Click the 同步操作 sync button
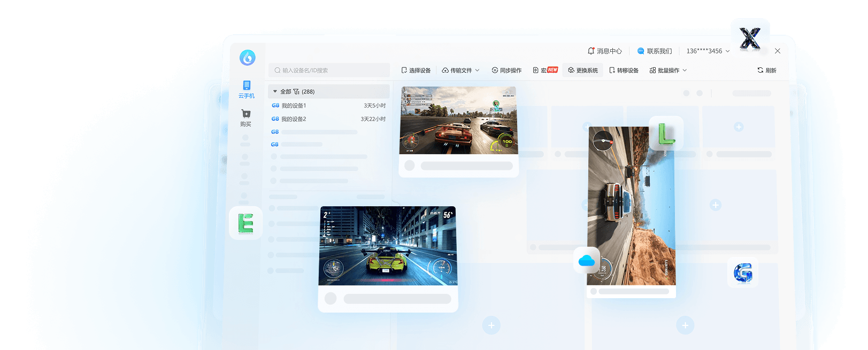The width and height of the screenshot is (868, 350). 506,71
